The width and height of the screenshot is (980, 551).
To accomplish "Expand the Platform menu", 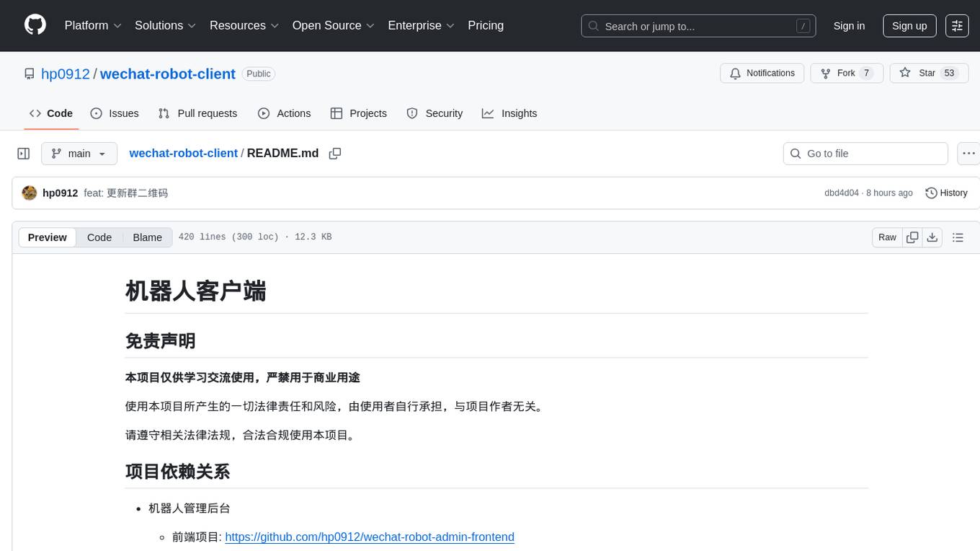I will click(x=93, y=25).
